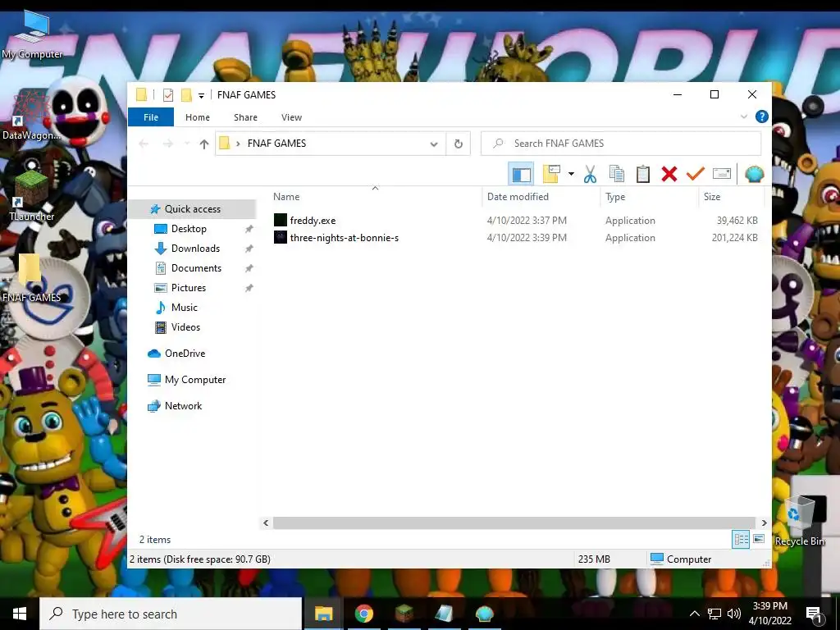Open Classic Explorer settings shell icon
The image size is (840, 630).
click(755, 174)
